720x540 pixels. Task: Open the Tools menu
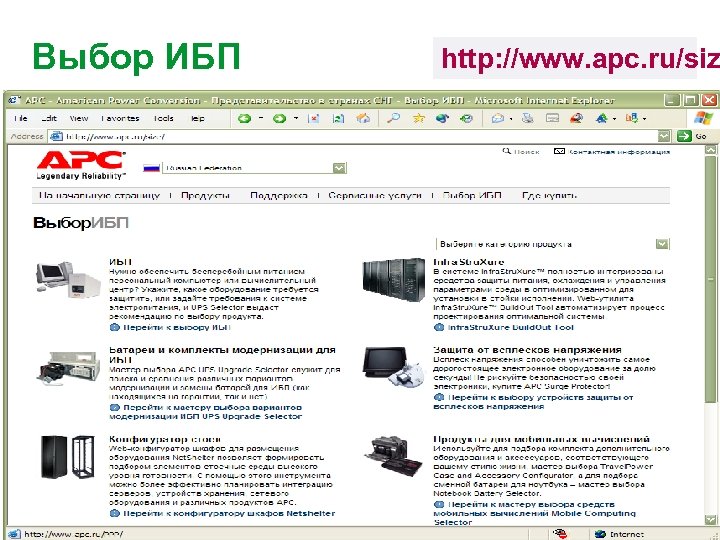tap(163, 118)
